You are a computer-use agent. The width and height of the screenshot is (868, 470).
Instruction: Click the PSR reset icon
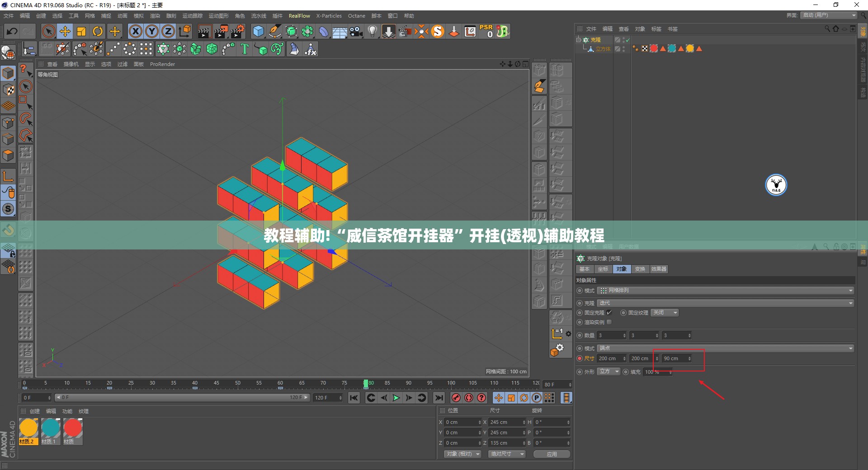[x=486, y=31]
